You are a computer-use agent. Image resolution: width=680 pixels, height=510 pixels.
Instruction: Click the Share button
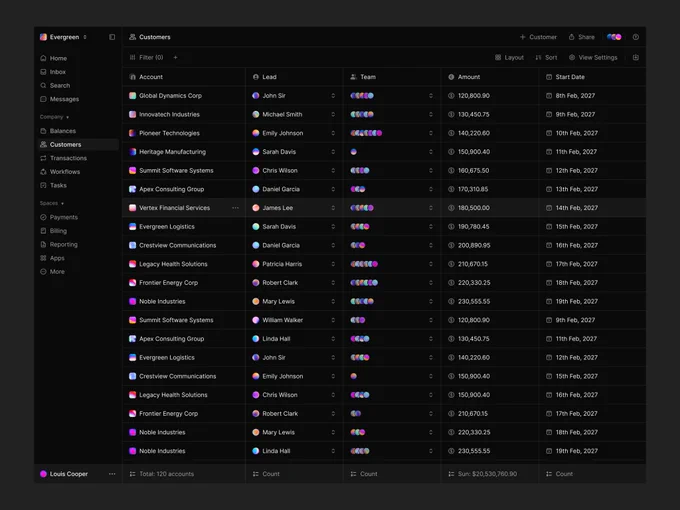[582, 37]
